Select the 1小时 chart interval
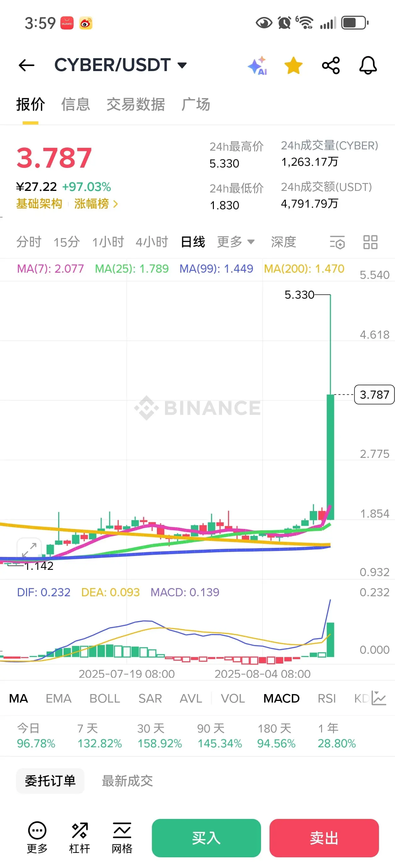395x868 pixels. tap(108, 242)
